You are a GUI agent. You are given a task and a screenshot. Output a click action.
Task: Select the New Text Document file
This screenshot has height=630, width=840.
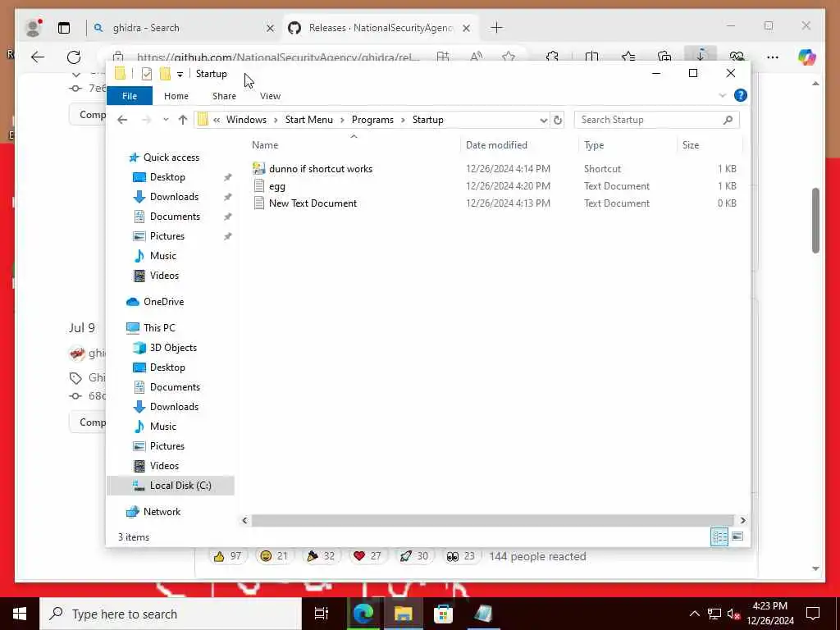tap(313, 203)
